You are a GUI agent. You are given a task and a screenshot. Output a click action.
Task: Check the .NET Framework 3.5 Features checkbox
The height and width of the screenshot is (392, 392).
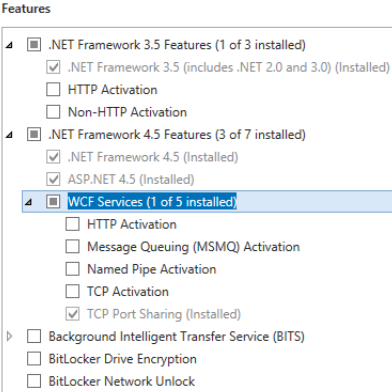[x=34, y=45]
